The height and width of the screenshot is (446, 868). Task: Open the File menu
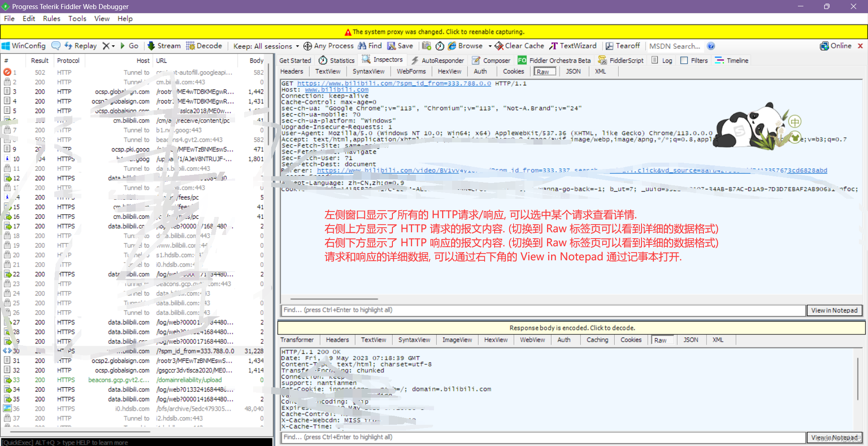(9, 19)
